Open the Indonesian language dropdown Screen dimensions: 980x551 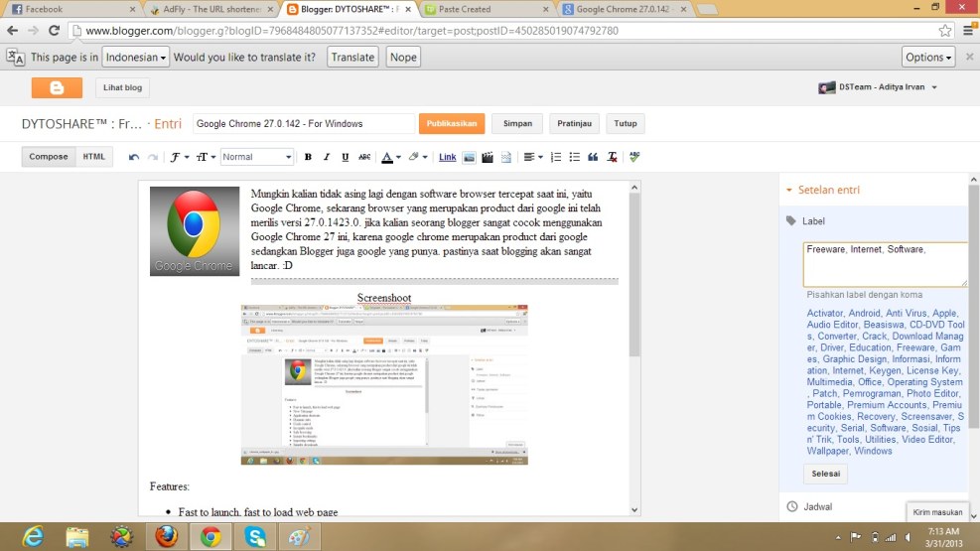(136, 57)
